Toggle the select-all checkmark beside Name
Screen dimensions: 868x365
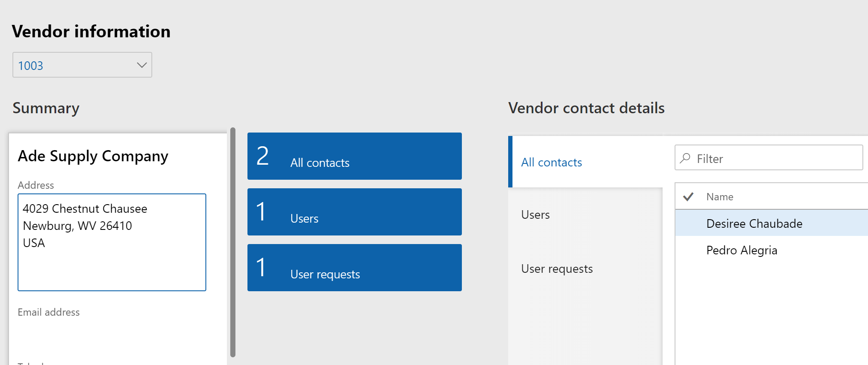688,197
